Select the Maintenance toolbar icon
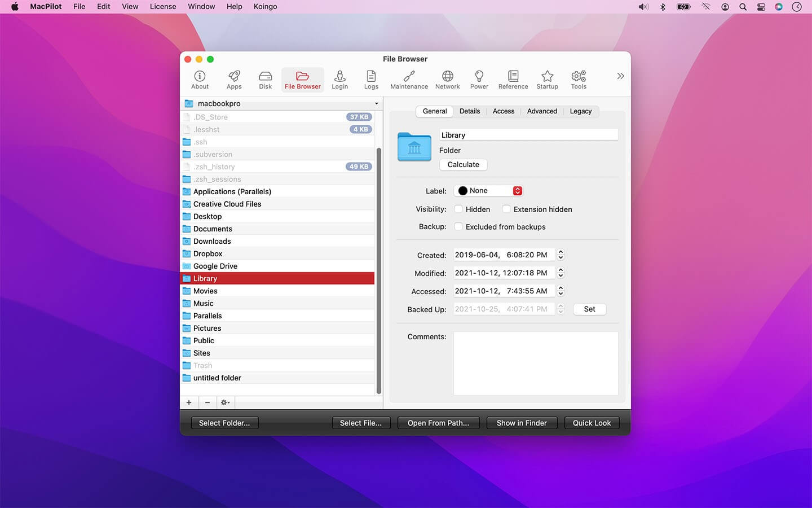Viewport: 812px width, 508px height. coord(408,79)
